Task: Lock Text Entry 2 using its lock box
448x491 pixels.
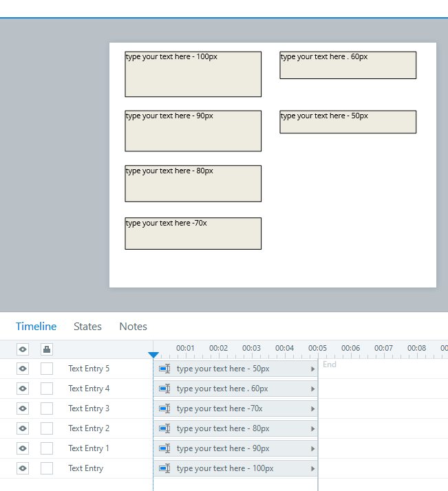Action: point(47,428)
